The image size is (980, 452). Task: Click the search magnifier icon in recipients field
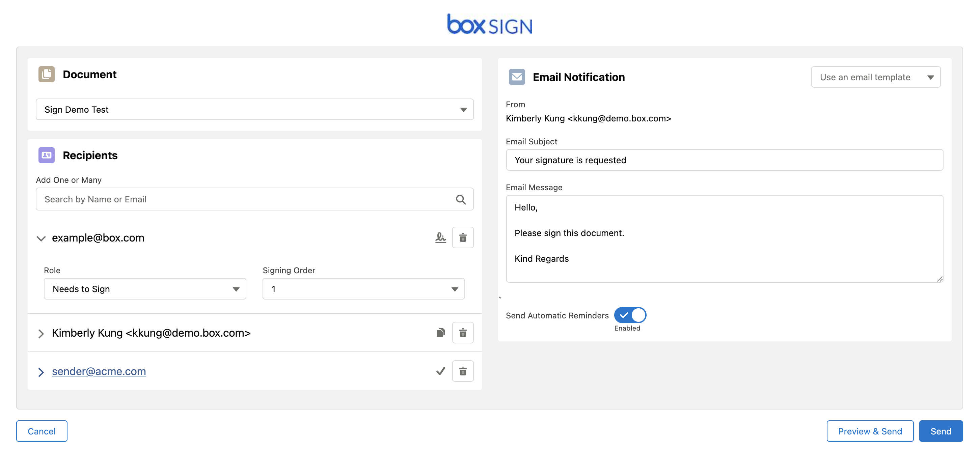(x=461, y=199)
